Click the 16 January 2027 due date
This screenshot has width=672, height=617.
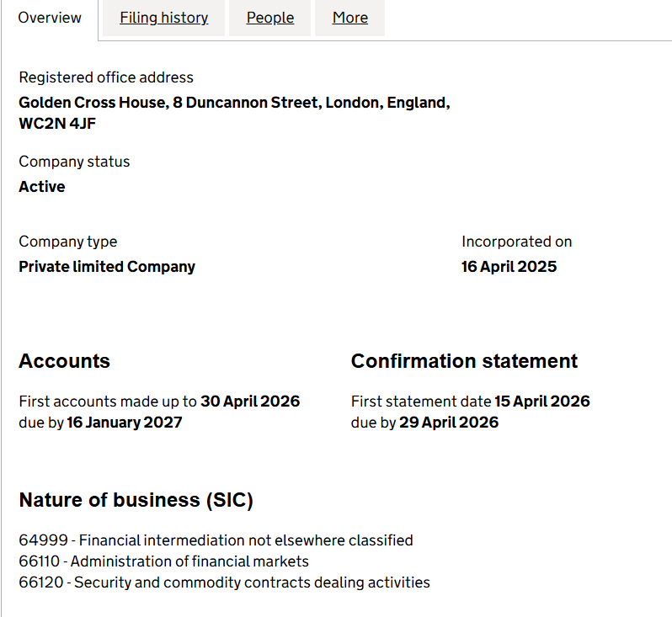[125, 423]
